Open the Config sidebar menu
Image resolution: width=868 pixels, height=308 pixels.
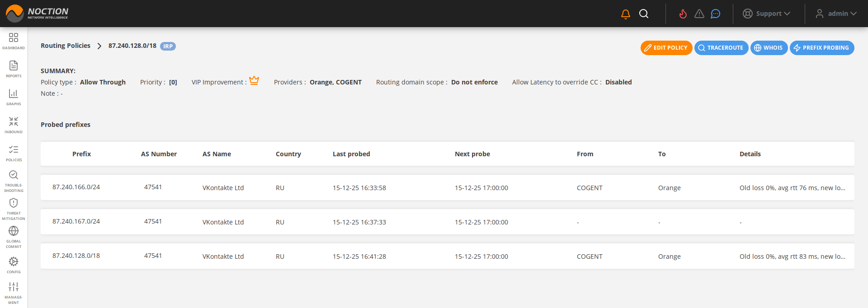pos(14,265)
